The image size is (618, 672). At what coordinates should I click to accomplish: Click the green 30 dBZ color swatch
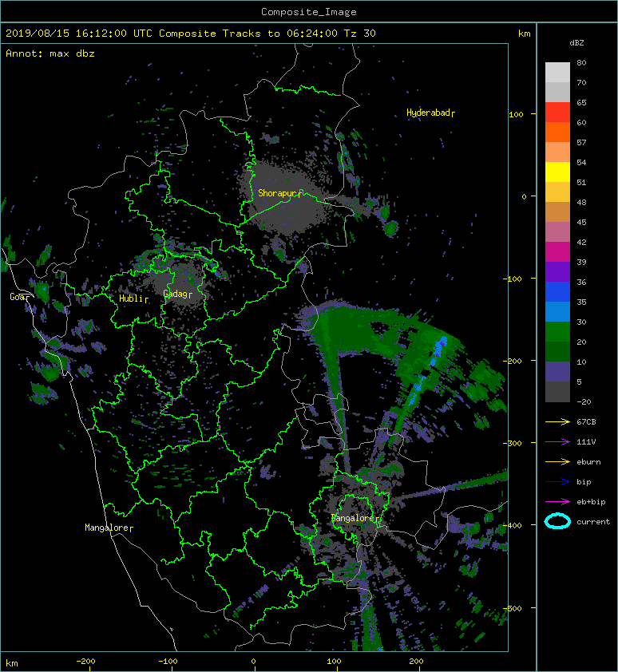tap(557, 331)
